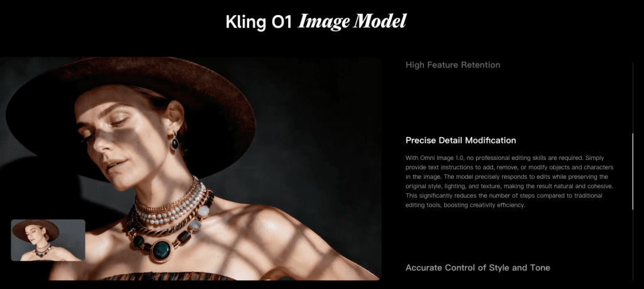Click the dim vertical progress line beside High Feature Retention
This screenshot has width=644, height=289.
coord(633,98)
